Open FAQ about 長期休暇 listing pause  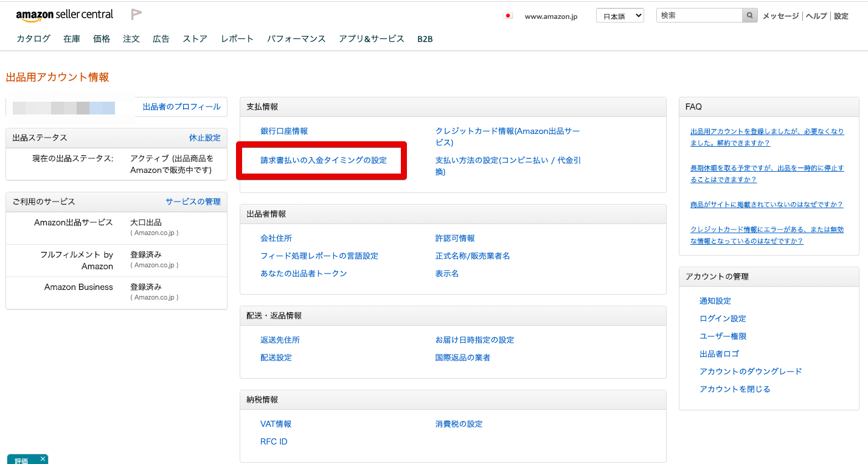(767, 174)
